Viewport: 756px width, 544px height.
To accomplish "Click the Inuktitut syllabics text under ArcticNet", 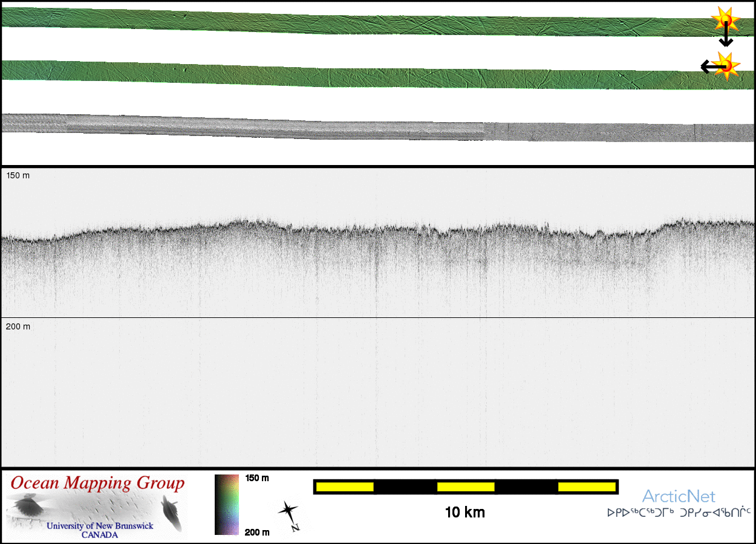I will coord(679,513).
